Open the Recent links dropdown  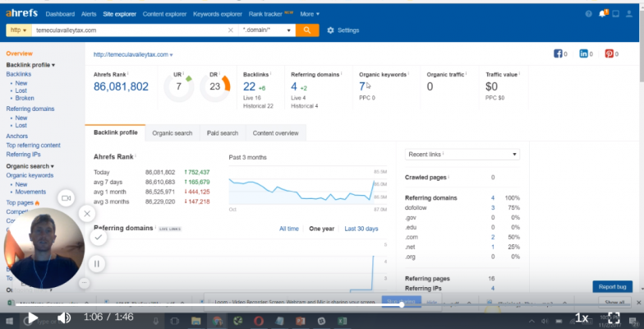[x=463, y=155]
